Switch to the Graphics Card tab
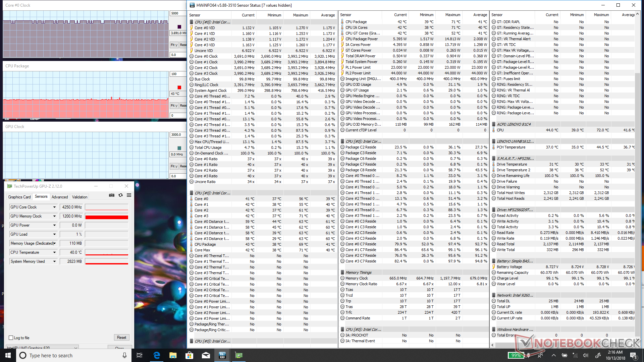Image resolution: width=644 pixels, height=362 pixels. tap(19, 197)
